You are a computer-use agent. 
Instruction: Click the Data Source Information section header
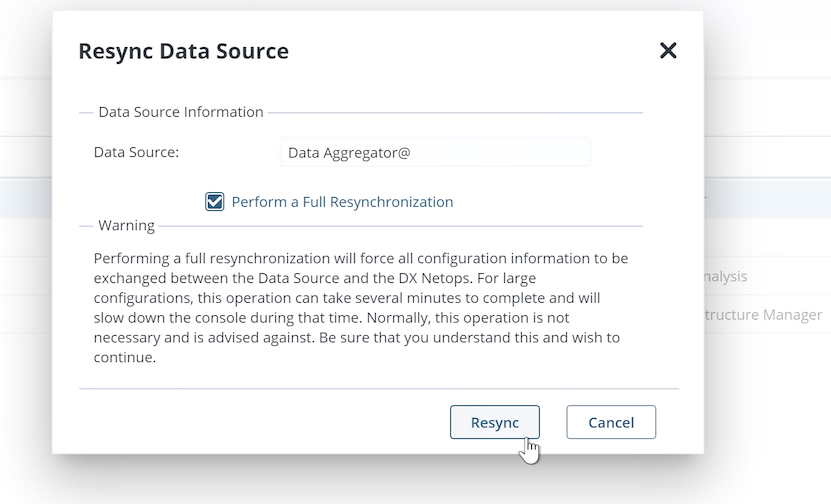point(181,112)
